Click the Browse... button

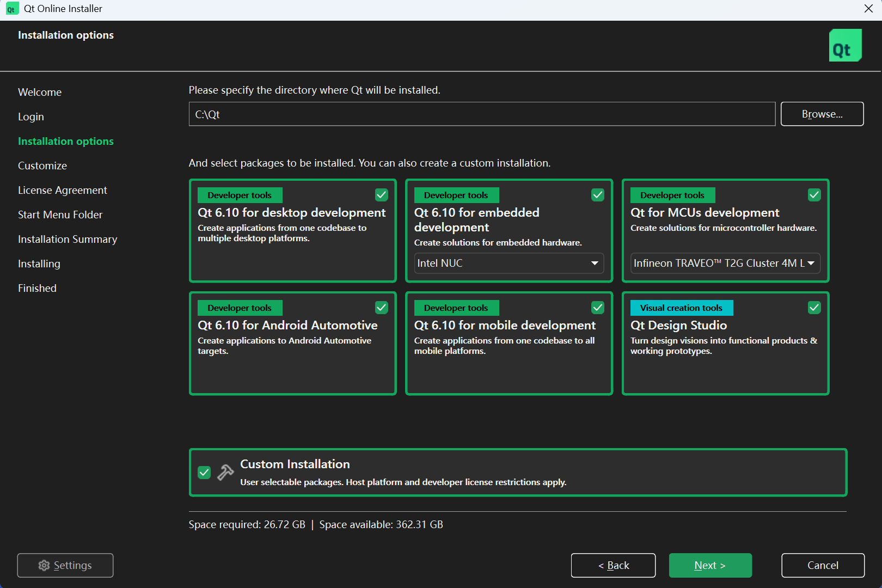(822, 114)
